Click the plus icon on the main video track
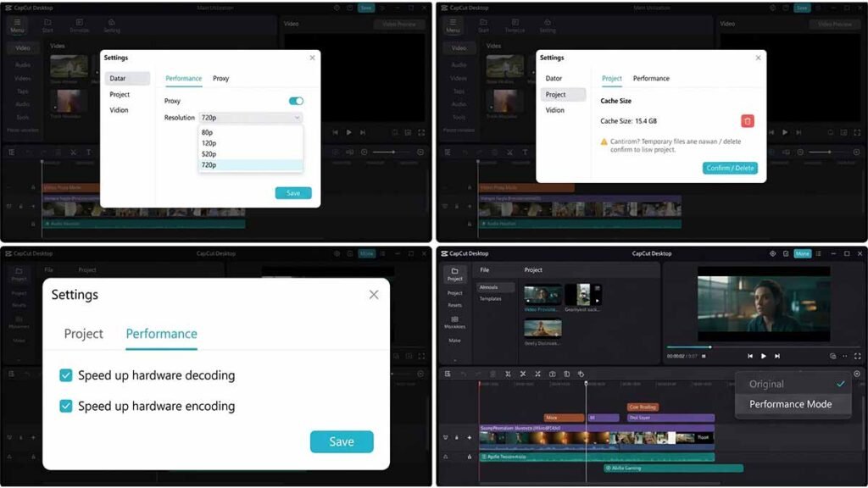 tap(470, 438)
